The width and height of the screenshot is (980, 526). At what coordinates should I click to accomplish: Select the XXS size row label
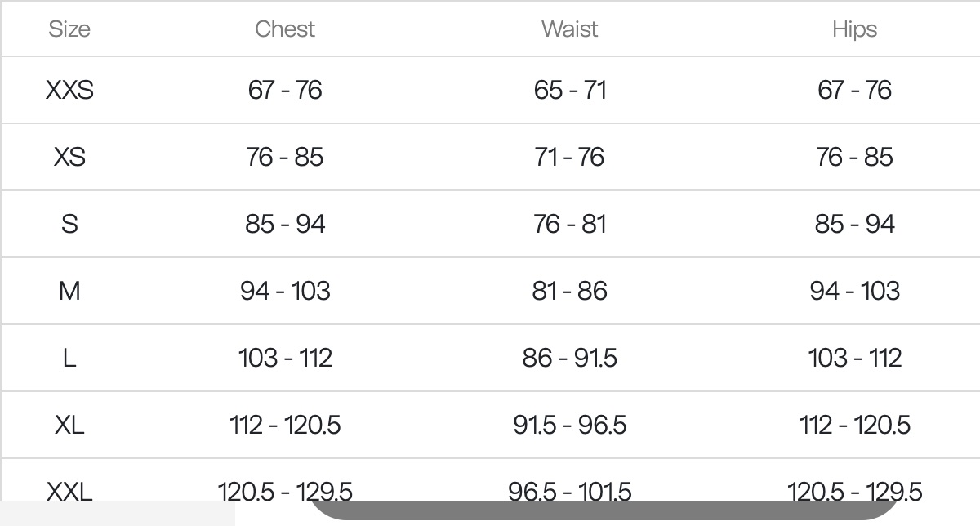coord(69,90)
